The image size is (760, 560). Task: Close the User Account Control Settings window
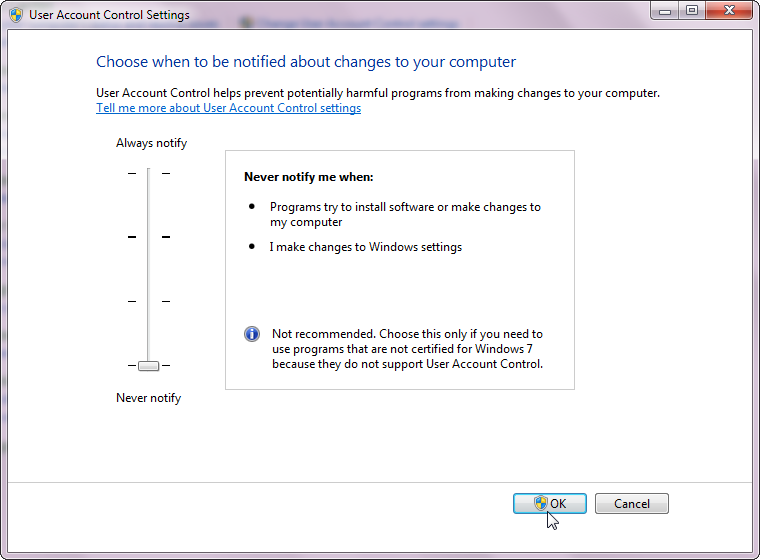pyautogui.click(x=729, y=11)
